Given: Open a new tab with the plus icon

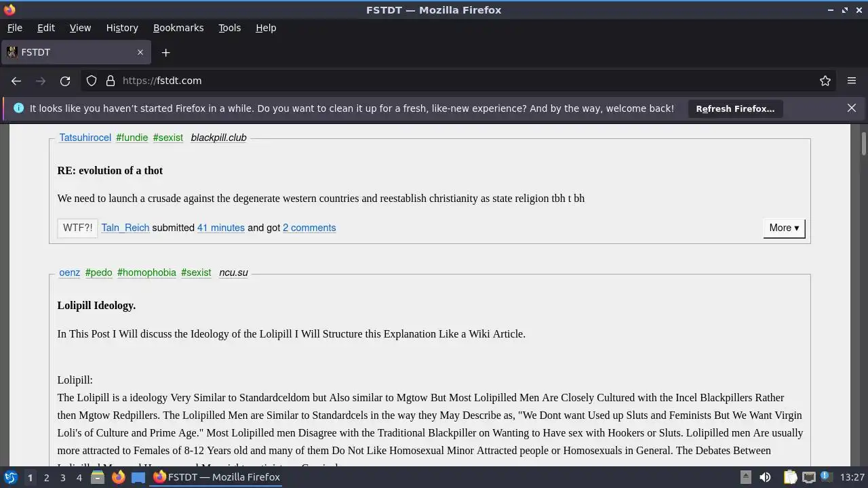Looking at the screenshot, I should pyautogui.click(x=165, y=52).
